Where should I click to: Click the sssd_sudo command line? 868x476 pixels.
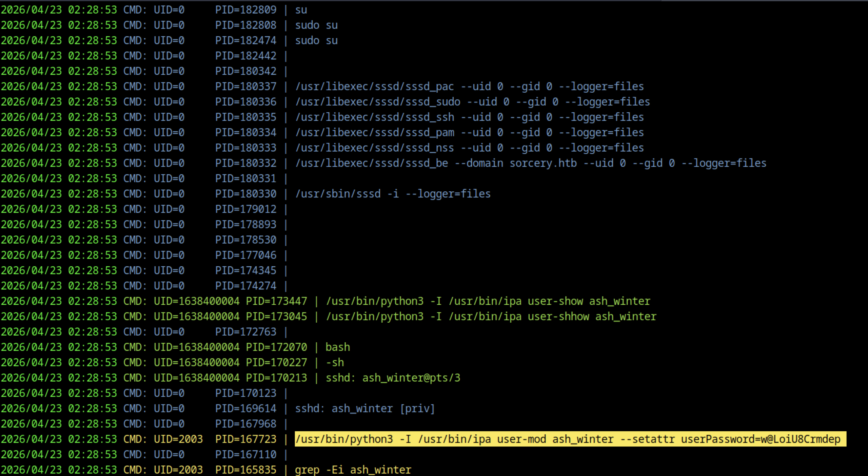pos(472,102)
